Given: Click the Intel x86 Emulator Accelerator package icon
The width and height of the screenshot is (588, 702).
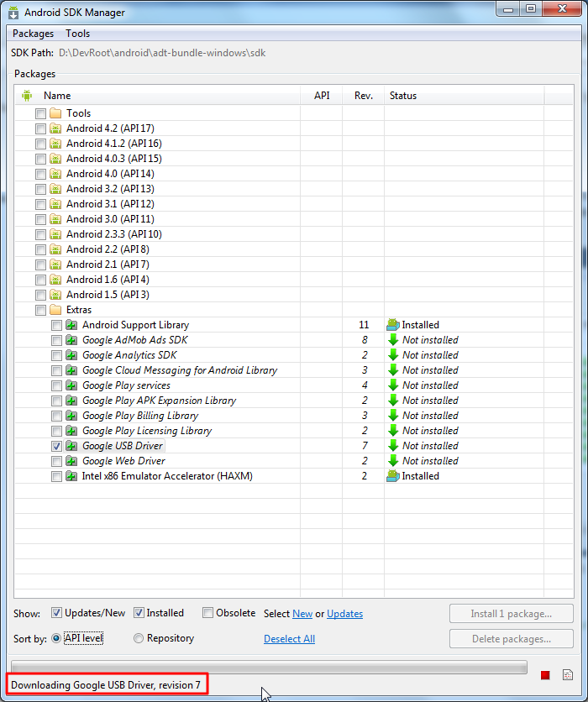Looking at the screenshot, I should (71, 476).
